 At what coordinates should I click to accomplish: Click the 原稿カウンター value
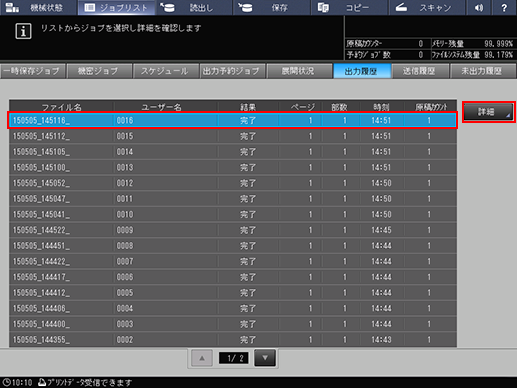[x=420, y=44]
